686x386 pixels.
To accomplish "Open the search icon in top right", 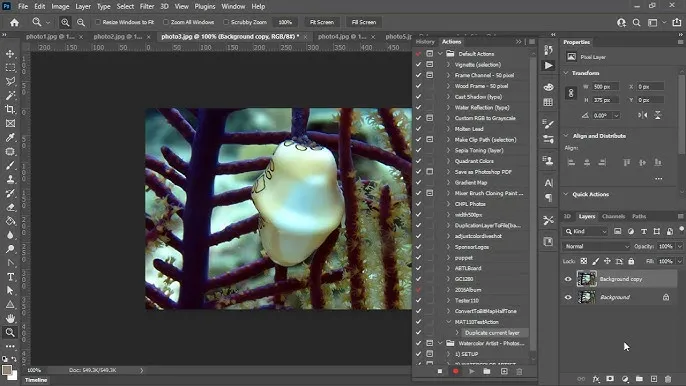I will [637, 22].
